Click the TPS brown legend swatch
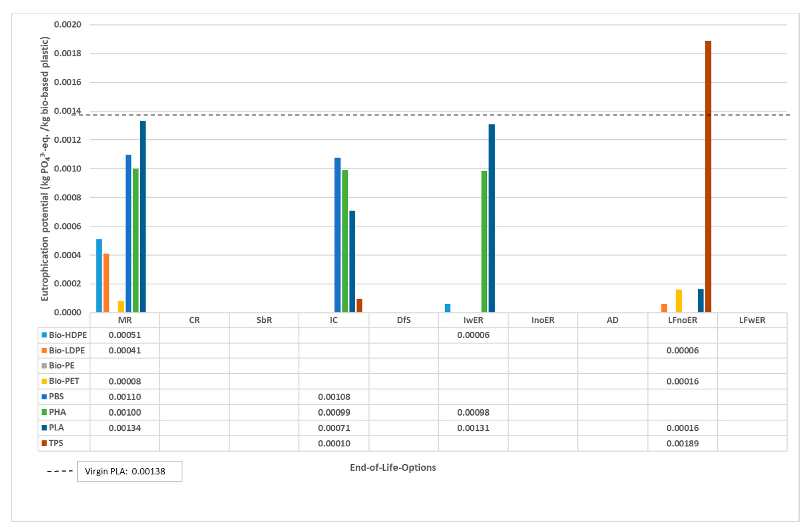The width and height of the screenshot is (810, 532). [44, 443]
